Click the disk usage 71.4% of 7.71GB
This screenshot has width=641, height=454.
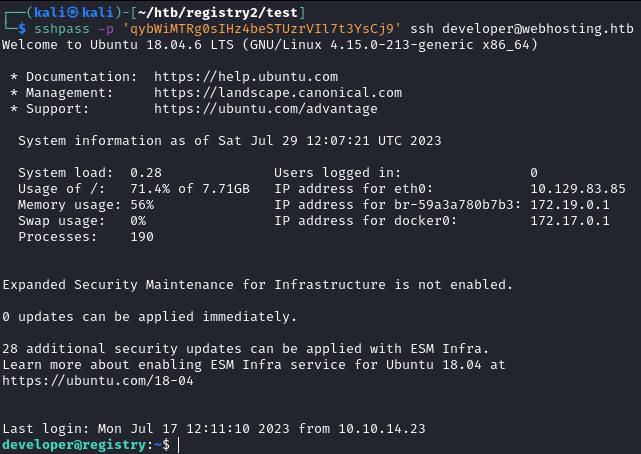click(x=190, y=188)
